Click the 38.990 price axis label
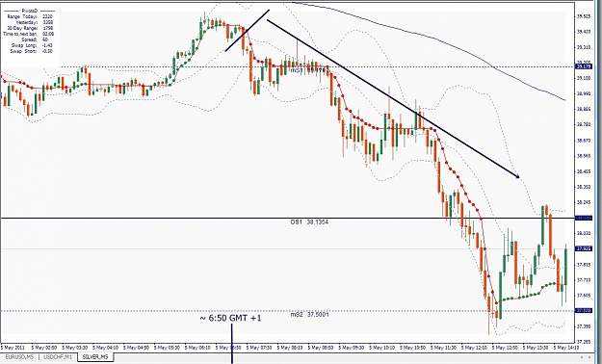602x364 pixels. (584, 93)
